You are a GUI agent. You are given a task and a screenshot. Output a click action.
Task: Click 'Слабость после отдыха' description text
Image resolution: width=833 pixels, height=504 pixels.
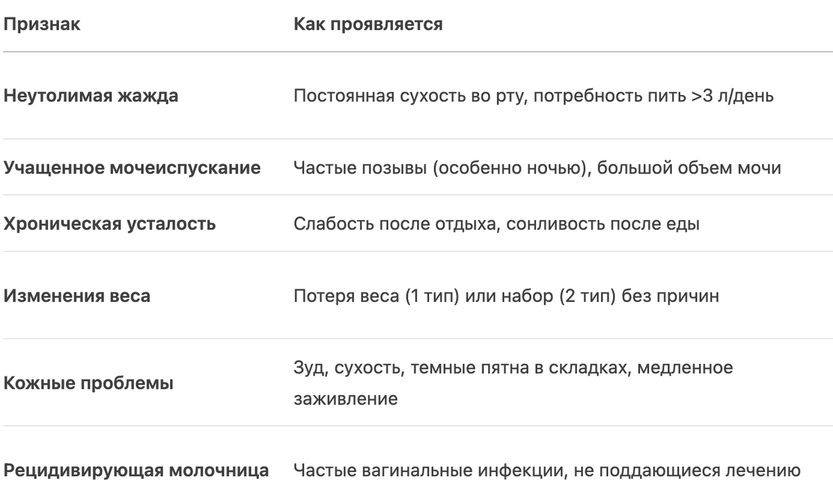click(393, 224)
